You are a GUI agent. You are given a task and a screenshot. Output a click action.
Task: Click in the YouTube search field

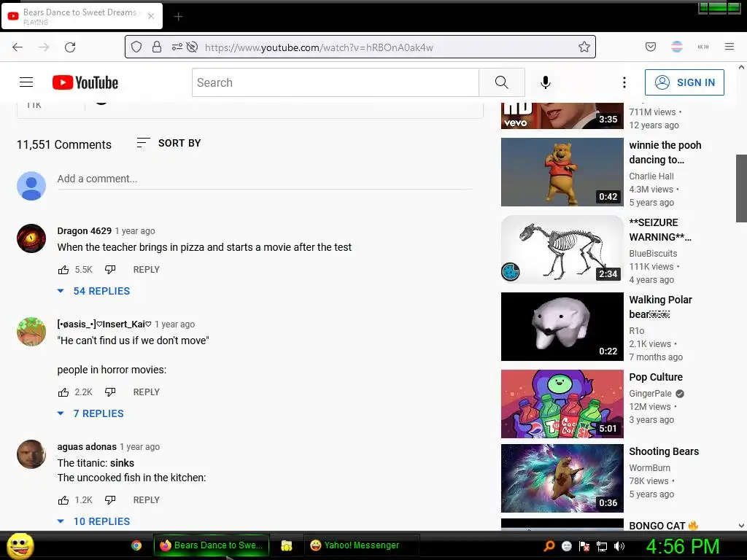point(336,82)
